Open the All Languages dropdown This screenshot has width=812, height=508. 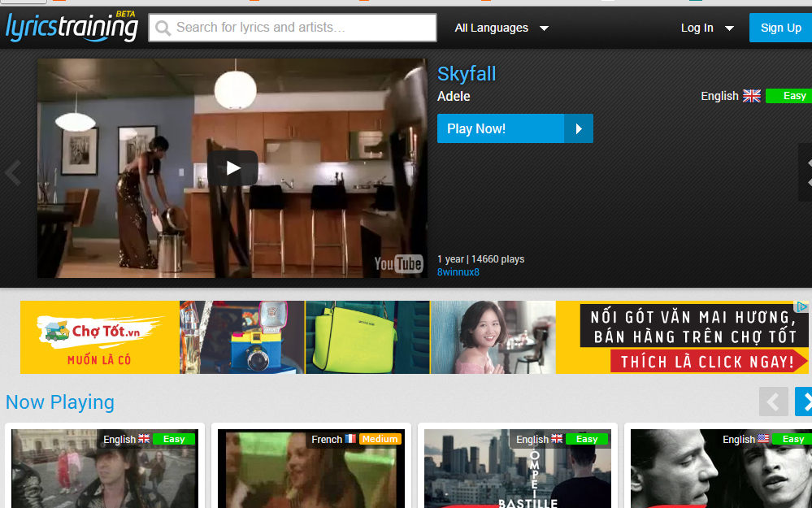click(x=501, y=28)
